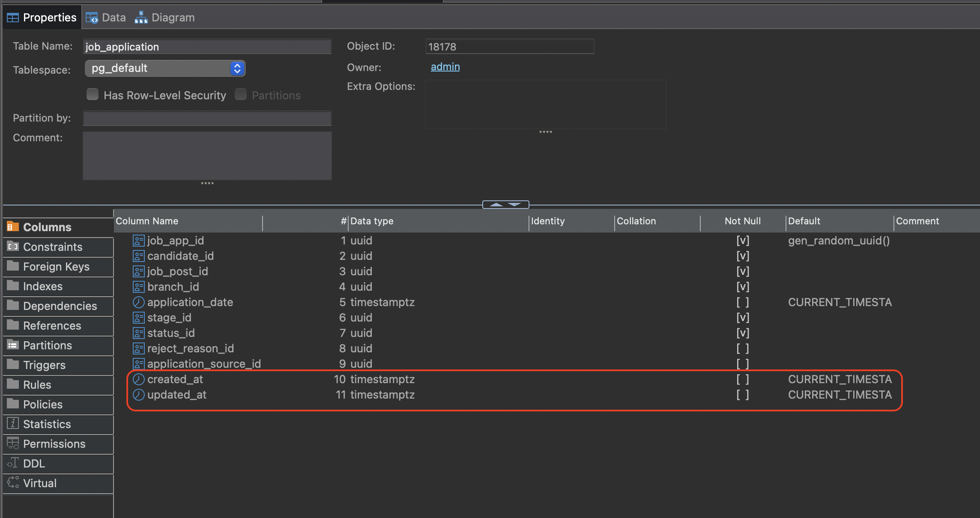
Task: Click the Virtual section icon
Action: pyautogui.click(x=13, y=482)
